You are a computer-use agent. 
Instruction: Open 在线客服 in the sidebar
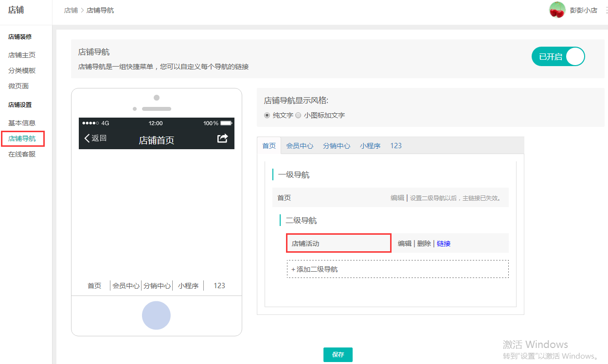22,155
